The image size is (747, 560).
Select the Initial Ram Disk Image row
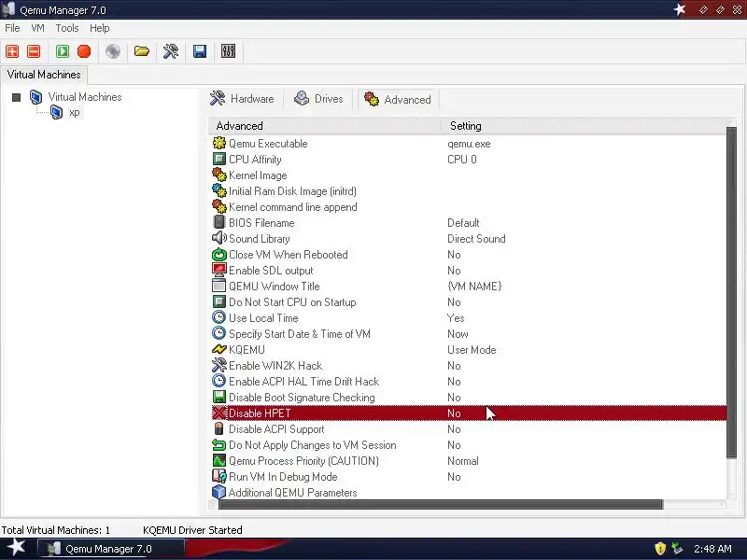click(x=470, y=191)
